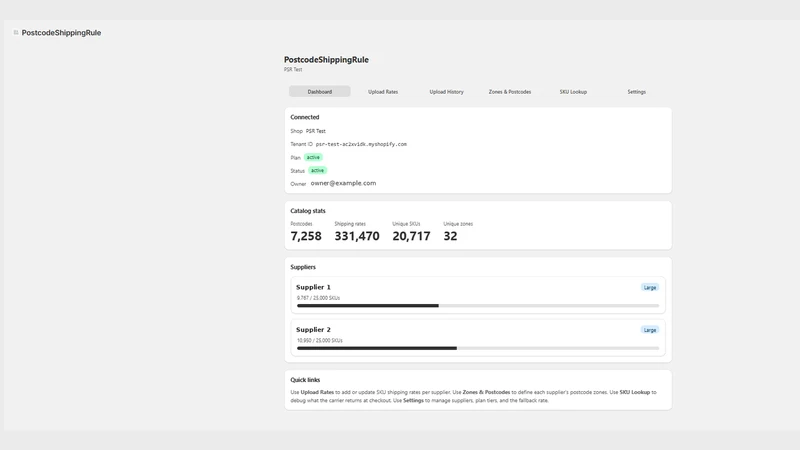Switch to the Settings tab

tap(636, 92)
